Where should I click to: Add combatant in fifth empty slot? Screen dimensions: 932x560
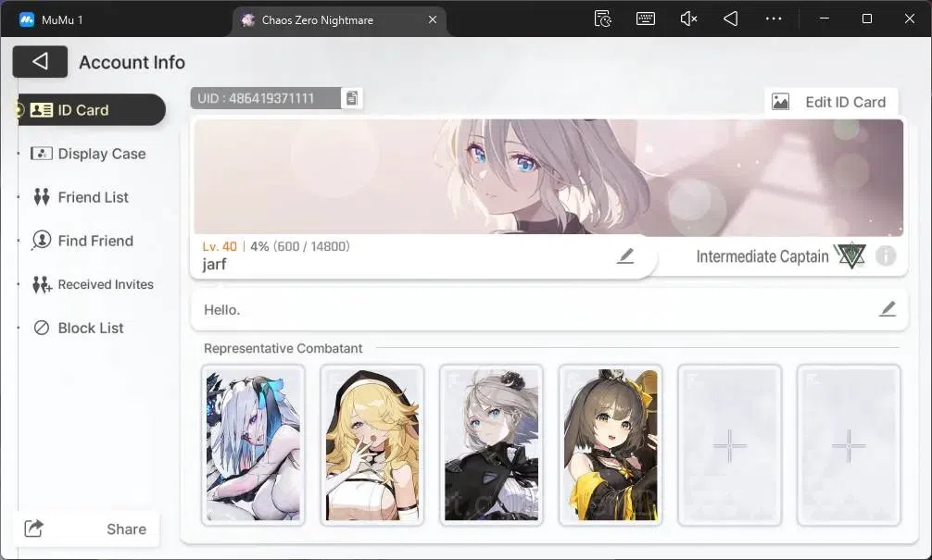(x=729, y=445)
